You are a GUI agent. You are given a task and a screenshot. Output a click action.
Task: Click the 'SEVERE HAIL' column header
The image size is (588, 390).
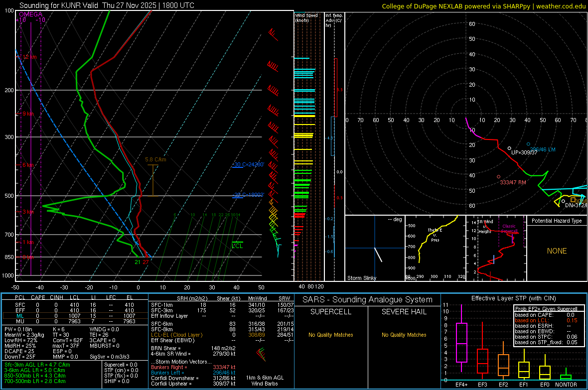(404, 312)
